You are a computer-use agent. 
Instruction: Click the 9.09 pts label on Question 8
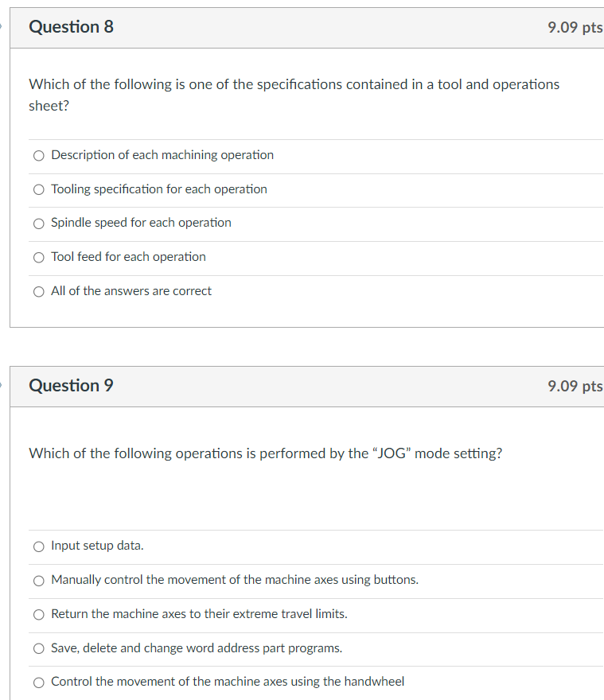[575, 27]
